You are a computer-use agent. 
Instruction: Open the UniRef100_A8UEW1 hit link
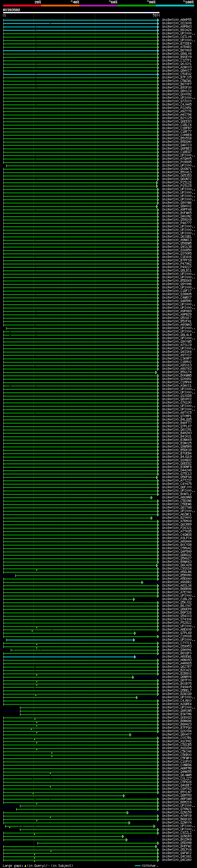tap(177, 657)
